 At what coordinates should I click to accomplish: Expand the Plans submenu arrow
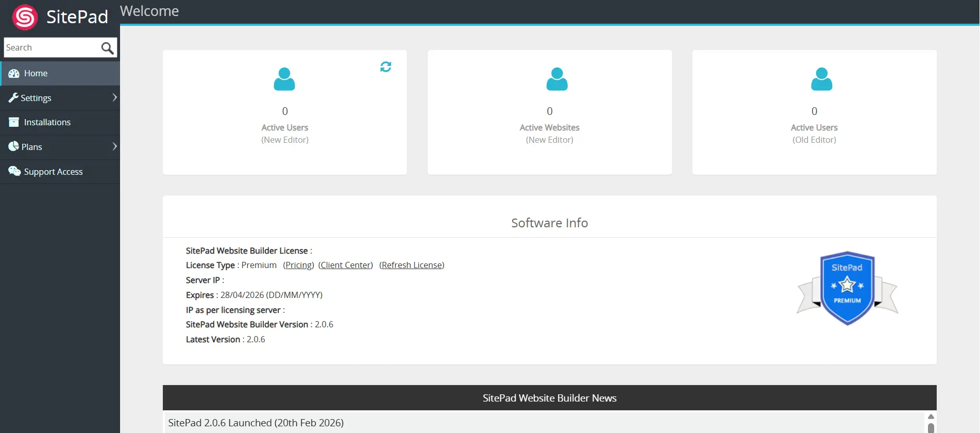[114, 146]
